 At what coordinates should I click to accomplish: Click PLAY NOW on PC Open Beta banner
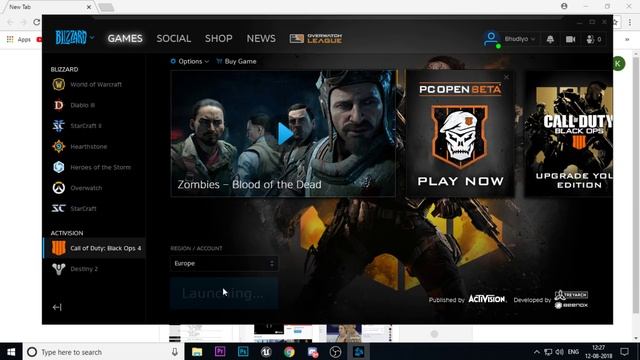[x=460, y=181]
